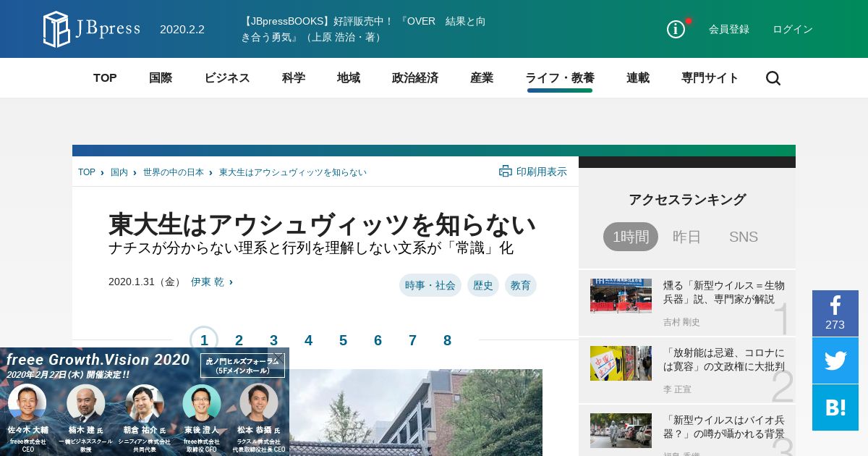Open the JBpressBOOKS OVER promotion link

point(363,29)
